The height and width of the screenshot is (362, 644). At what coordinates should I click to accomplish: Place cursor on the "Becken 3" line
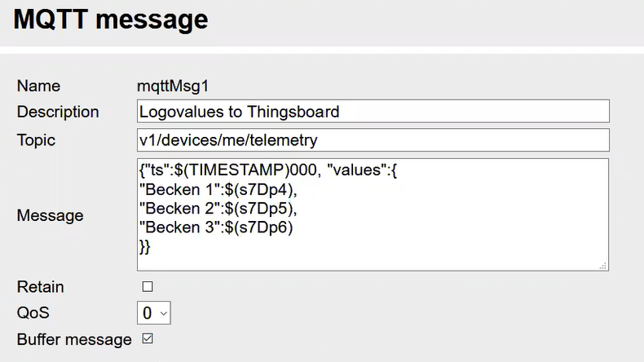click(x=215, y=227)
